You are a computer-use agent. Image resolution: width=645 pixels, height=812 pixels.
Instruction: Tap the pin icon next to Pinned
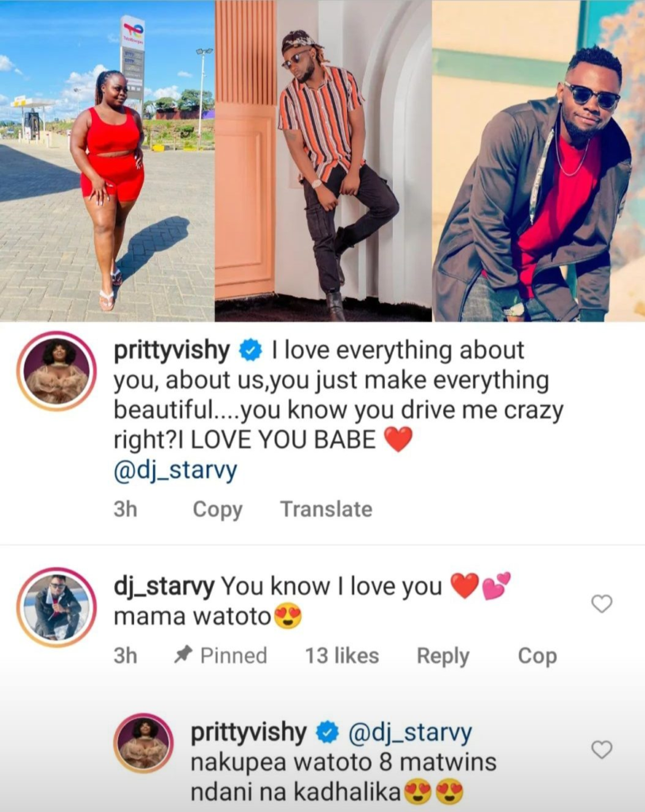click(x=183, y=655)
